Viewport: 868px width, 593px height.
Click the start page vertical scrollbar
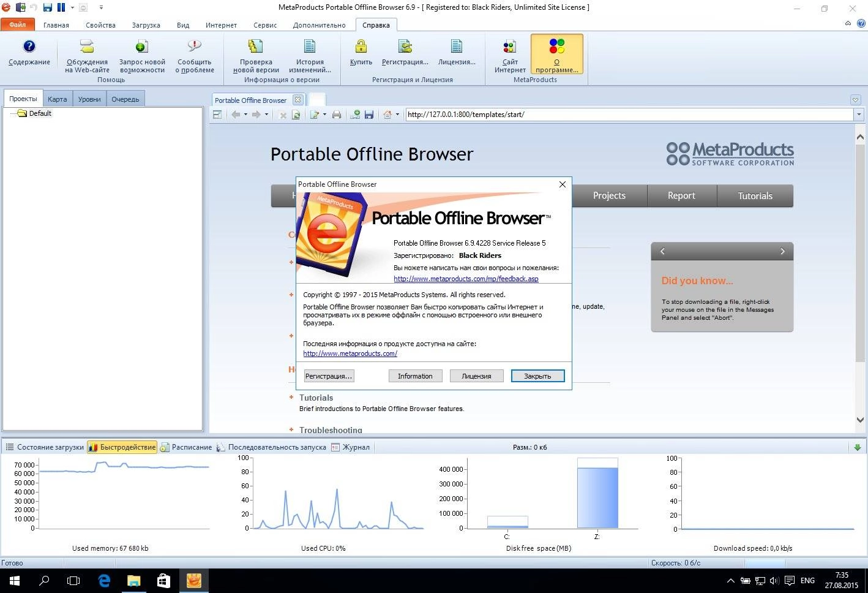[860, 253]
